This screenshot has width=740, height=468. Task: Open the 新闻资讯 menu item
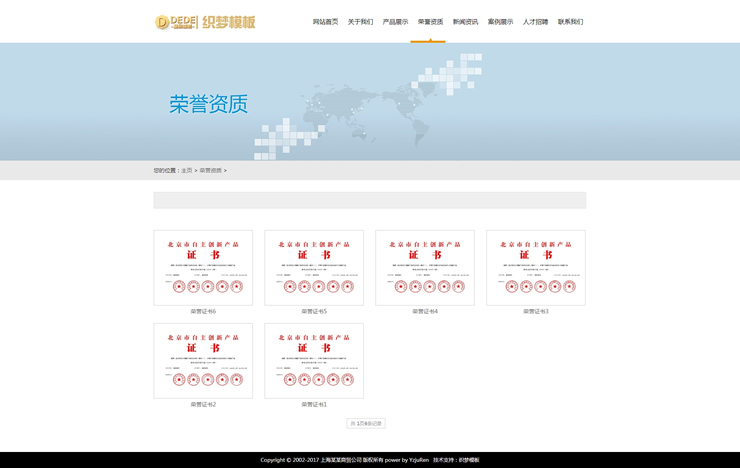465,22
